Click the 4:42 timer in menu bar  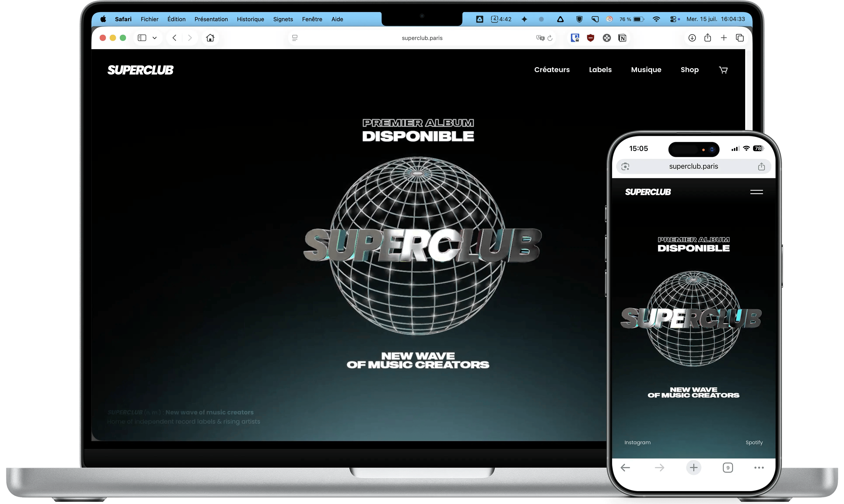501,19
